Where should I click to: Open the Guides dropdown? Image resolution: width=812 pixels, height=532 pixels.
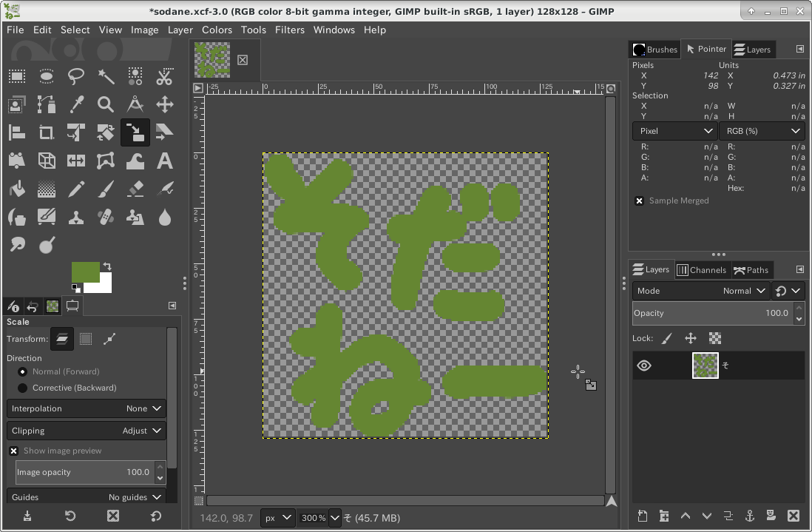click(x=87, y=496)
